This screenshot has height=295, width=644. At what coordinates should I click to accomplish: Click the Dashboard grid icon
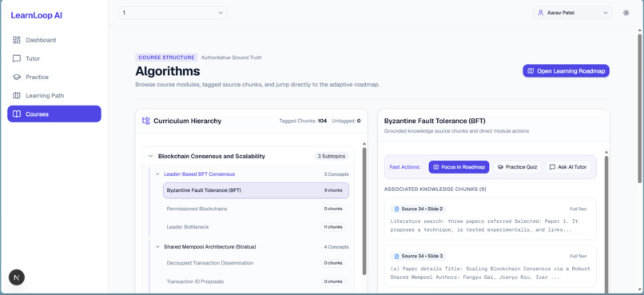coord(17,40)
